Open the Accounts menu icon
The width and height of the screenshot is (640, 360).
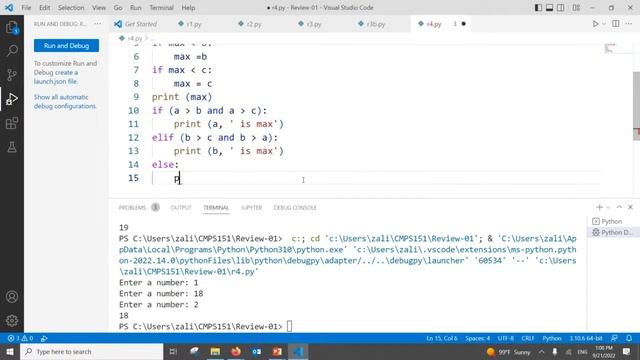[x=12, y=297]
